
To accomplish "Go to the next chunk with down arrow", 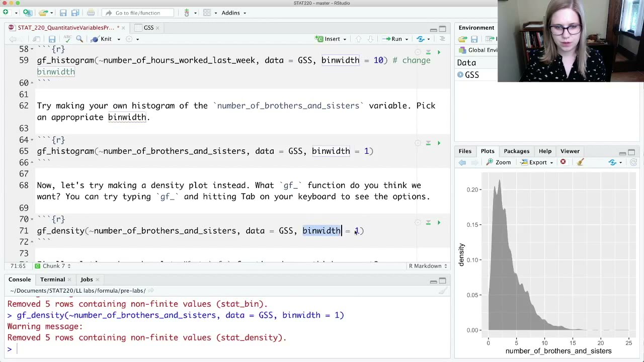I will click(370, 39).
